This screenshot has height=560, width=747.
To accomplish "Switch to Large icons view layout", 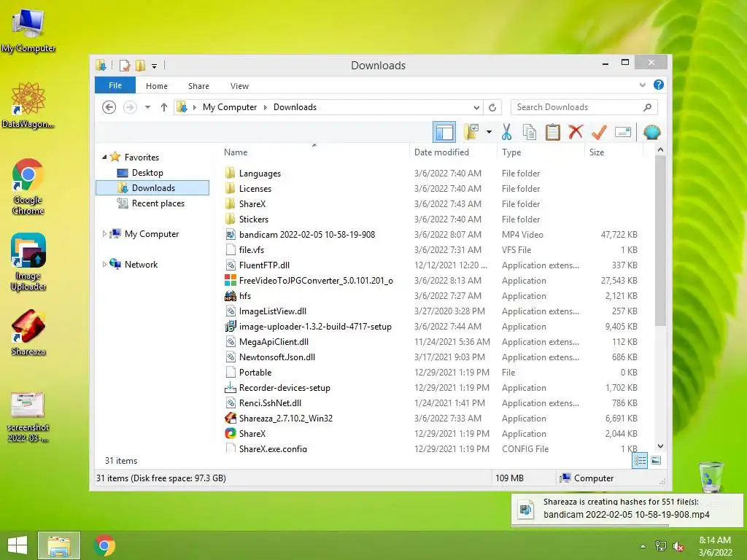I will click(656, 460).
